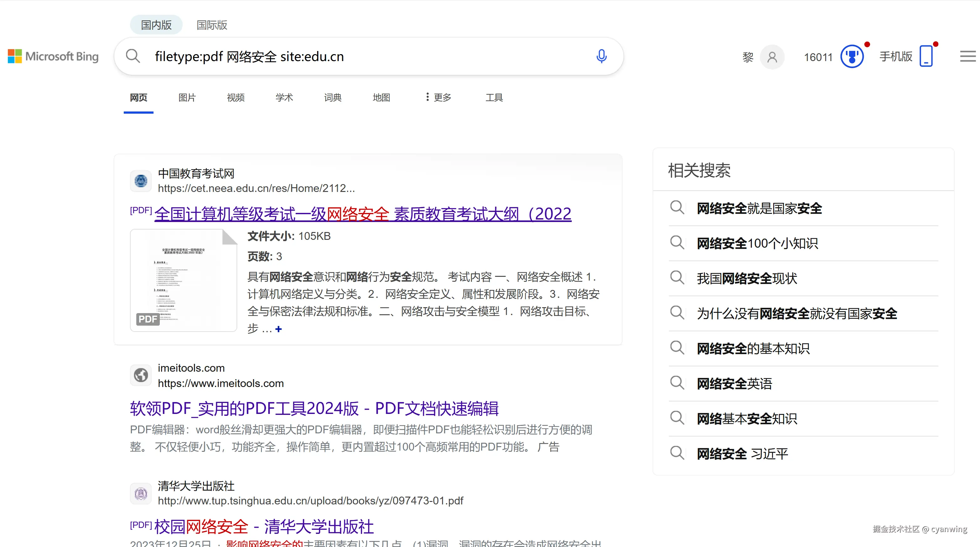Screen dimensions: 980x547
Task: Click the Microsoft Bing logo
Action: pos(53,56)
